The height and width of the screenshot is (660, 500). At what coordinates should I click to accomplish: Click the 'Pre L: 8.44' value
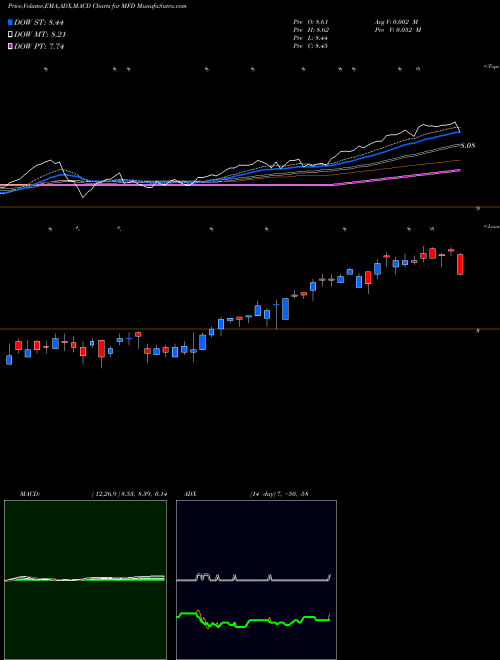click(x=311, y=38)
